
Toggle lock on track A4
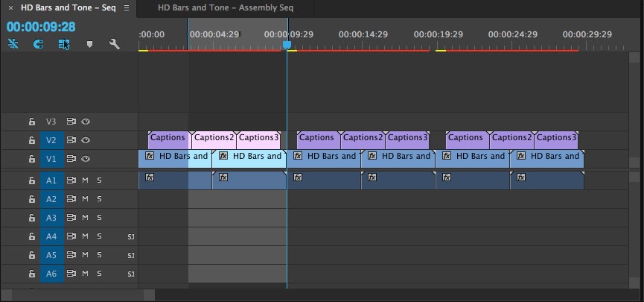(x=31, y=236)
